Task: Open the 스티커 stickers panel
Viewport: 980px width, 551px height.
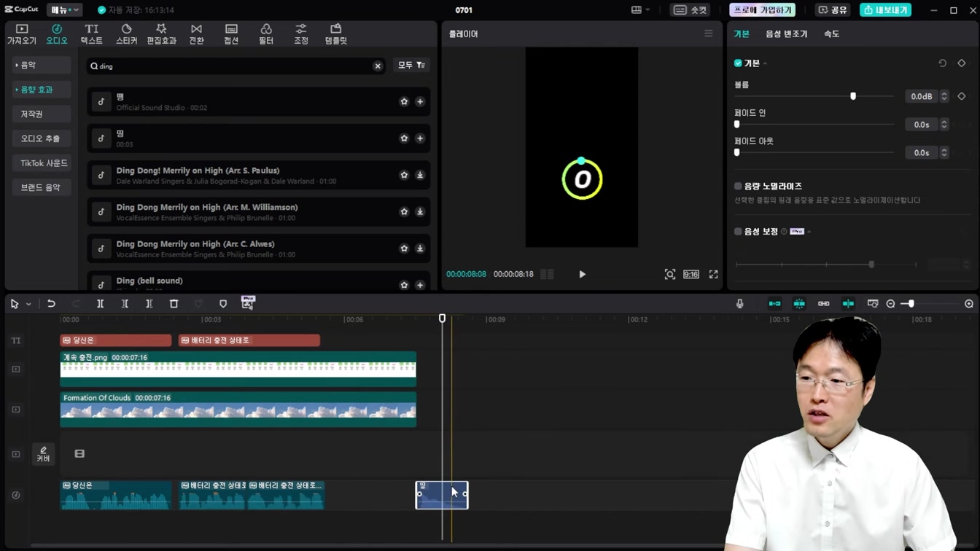Action: coord(126,34)
